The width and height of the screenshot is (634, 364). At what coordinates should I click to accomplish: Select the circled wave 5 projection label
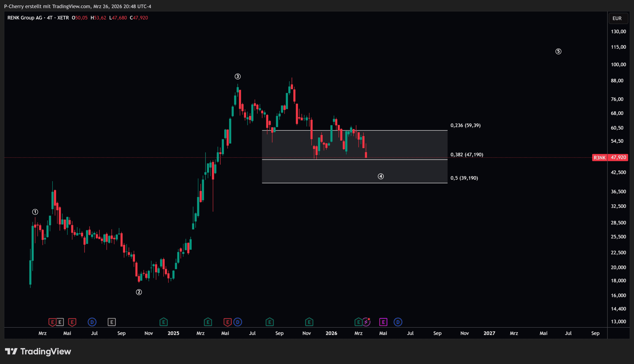[x=558, y=51]
